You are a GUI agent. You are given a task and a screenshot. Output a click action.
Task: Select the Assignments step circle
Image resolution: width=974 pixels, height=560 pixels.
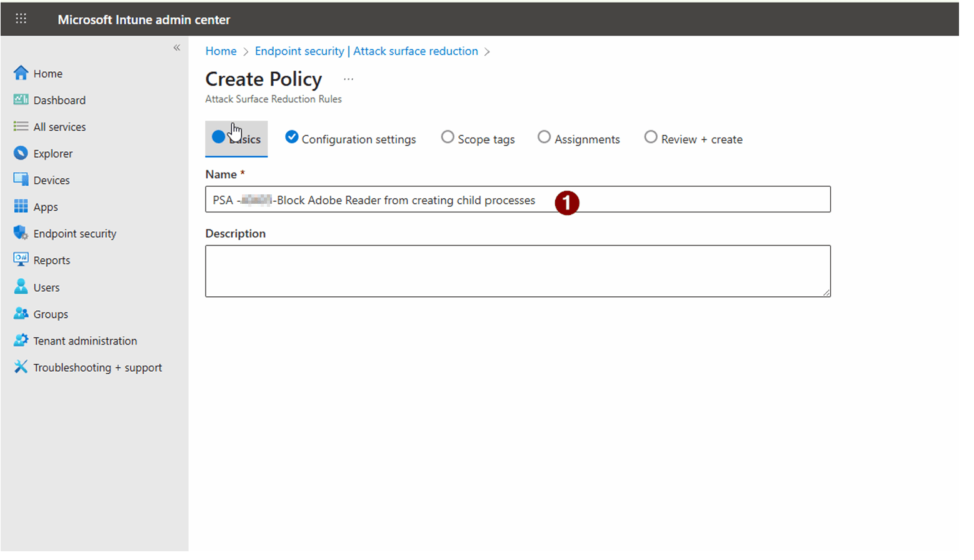coord(545,137)
